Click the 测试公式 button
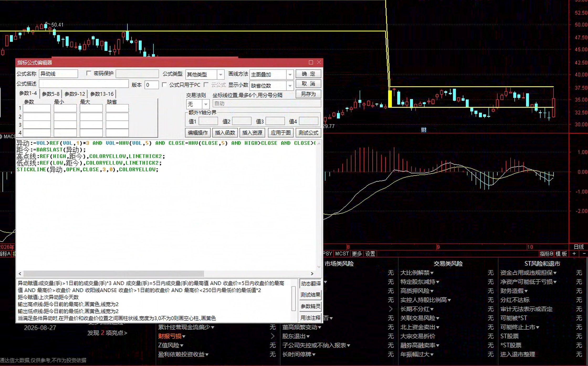This screenshot has width=588, height=366. click(x=308, y=133)
